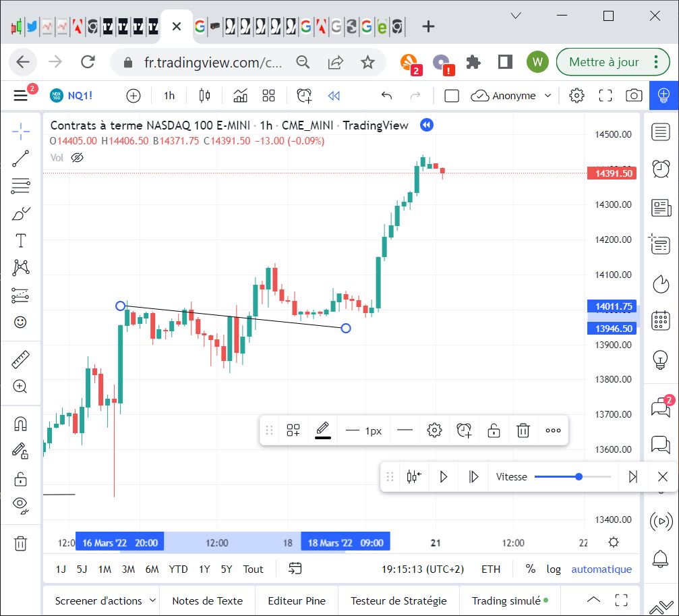Image resolution: width=679 pixels, height=616 pixels.
Task: Select the crosshair cursor tool
Action: pos(20,132)
